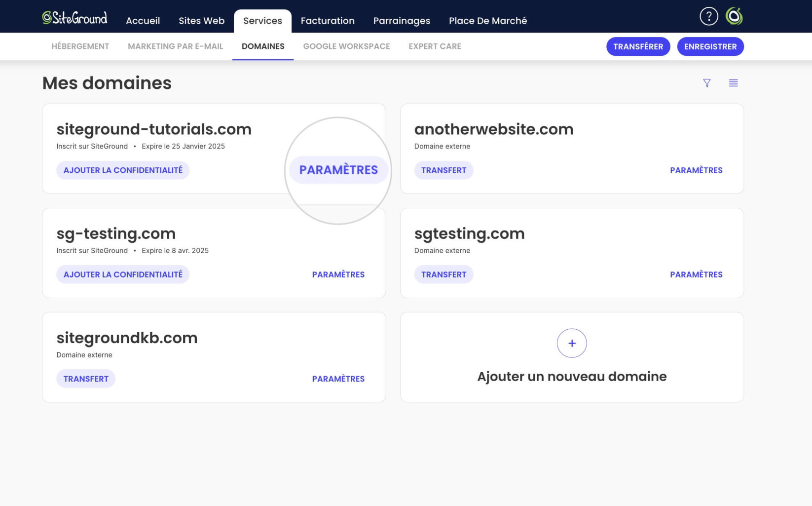Image resolution: width=812 pixels, height=506 pixels.
Task: Click the plus icon to add domain
Action: [572, 343]
